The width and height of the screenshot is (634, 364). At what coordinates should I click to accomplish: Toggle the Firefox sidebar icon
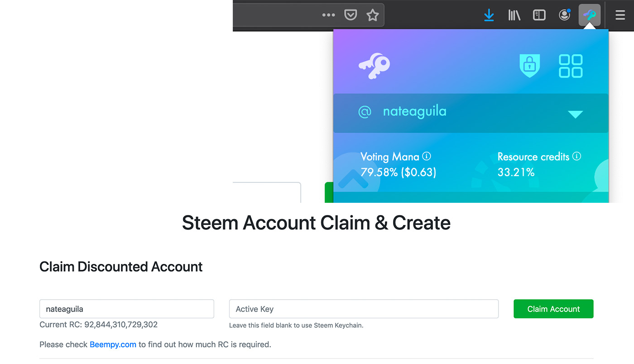pyautogui.click(x=539, y=15)
